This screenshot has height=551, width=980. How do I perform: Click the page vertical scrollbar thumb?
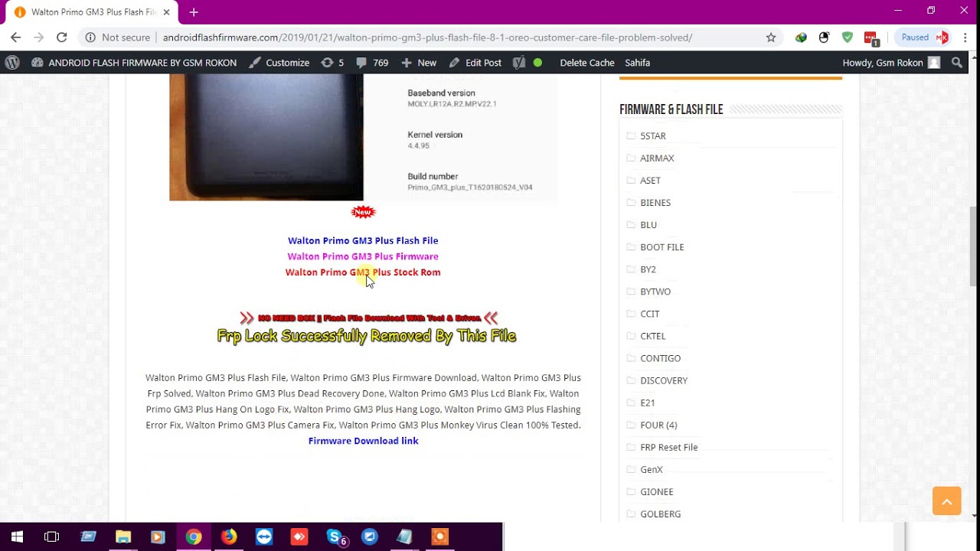(x=974, y=245)
